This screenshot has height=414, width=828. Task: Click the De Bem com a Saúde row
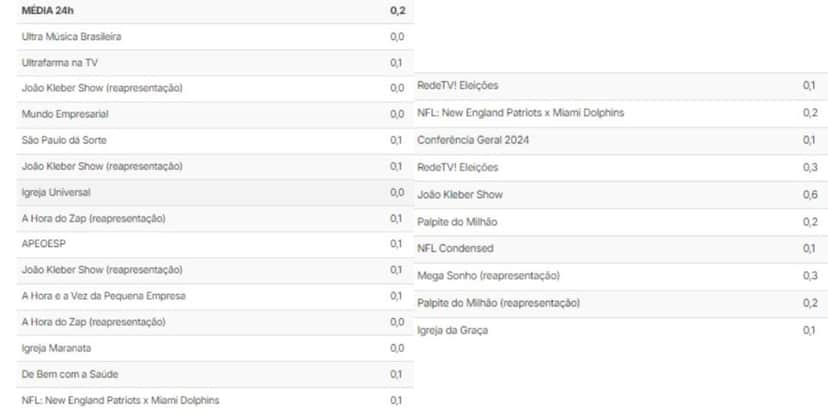coord(215,374)
